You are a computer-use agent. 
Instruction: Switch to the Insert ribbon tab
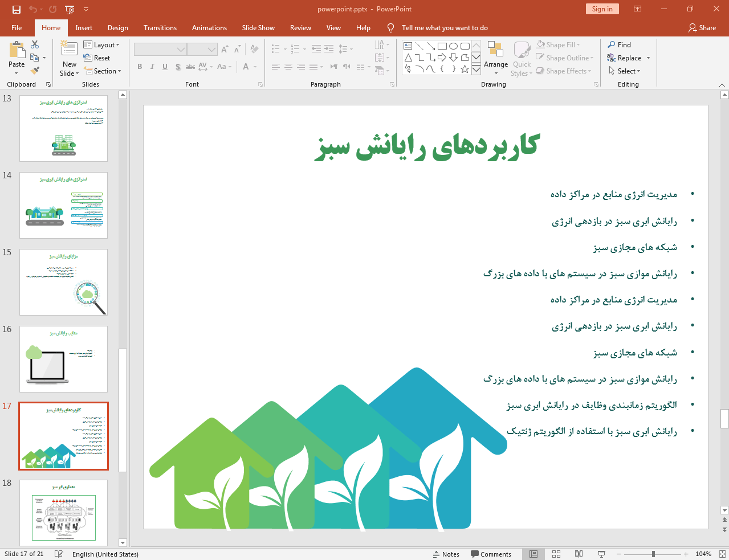(83, 27)
